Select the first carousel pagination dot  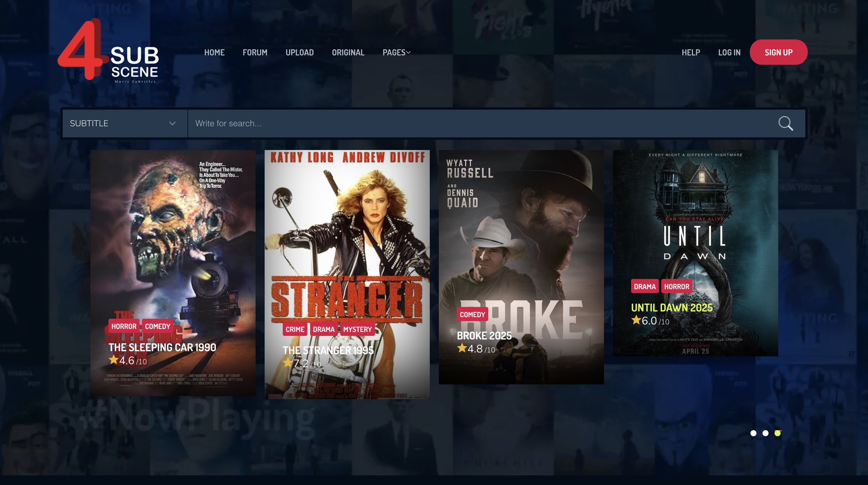(753, 433)
